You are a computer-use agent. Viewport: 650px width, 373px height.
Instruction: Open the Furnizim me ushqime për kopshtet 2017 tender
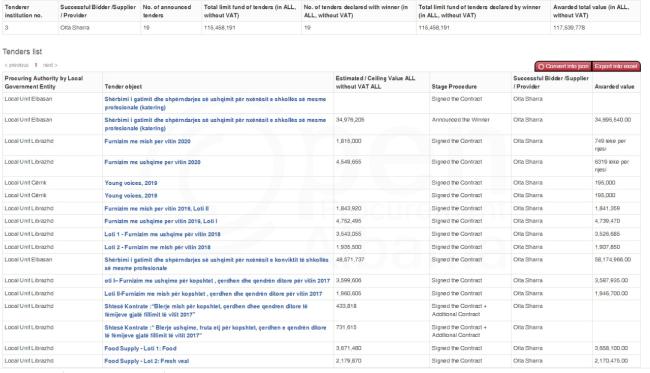point(217,281)
